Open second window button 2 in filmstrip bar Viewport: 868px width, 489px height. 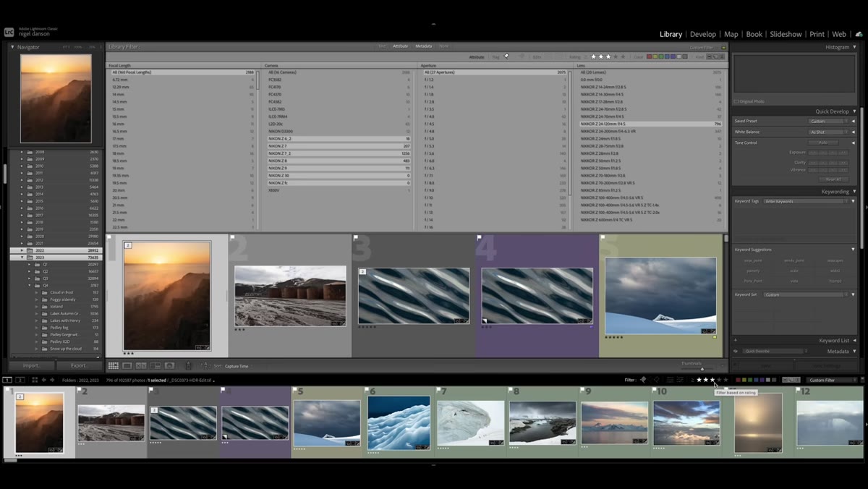[20, 380]
